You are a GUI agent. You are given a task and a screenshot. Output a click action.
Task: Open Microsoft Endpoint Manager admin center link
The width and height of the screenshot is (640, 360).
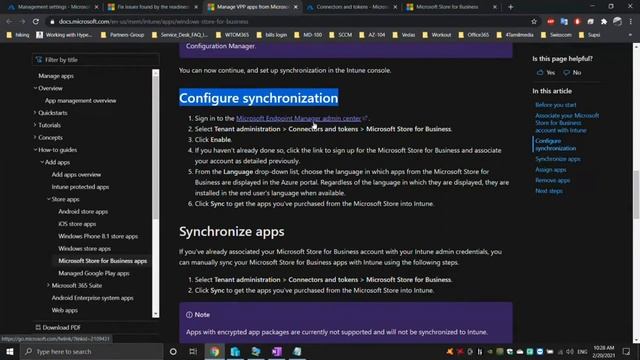[298, 118]
